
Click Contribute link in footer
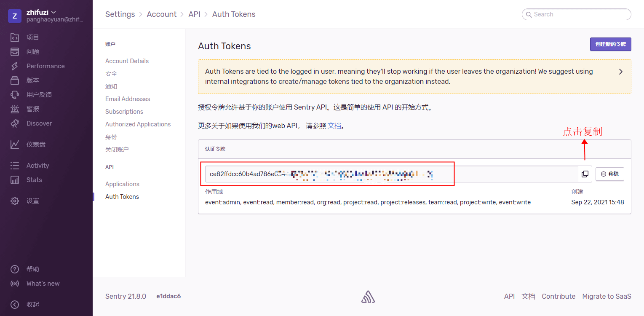tap(558, 297)
